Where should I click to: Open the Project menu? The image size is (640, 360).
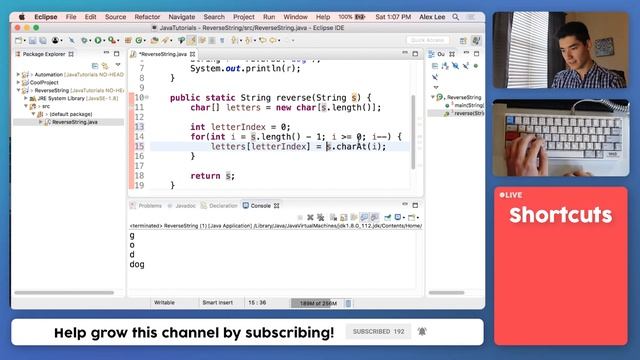click(244, 17)
